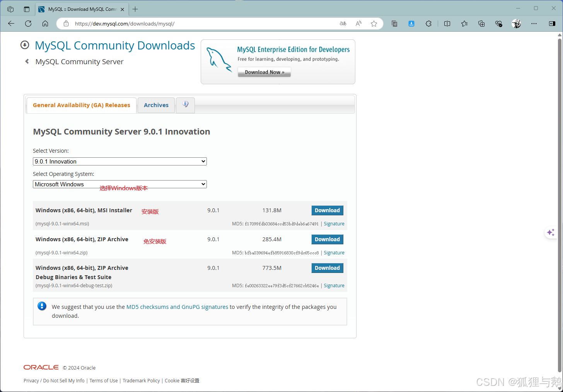
Task: Open Terms of Use footer link
Action: click(104, 381)
